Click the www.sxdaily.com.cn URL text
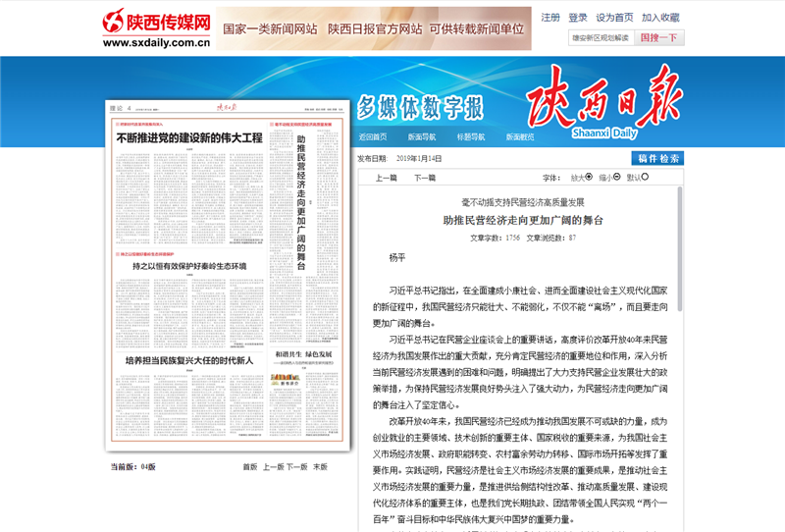The height and width of the screenshot is (532, 785). click(x=156, y=42)
